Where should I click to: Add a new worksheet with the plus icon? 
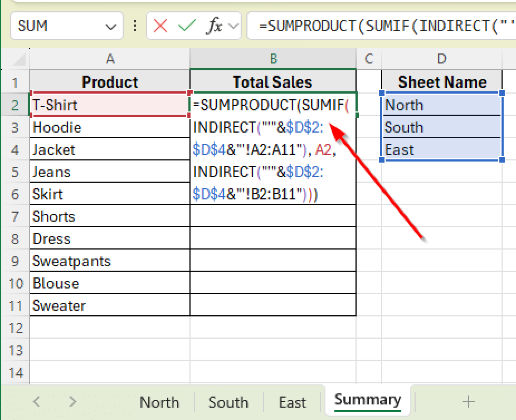point(468,401)
